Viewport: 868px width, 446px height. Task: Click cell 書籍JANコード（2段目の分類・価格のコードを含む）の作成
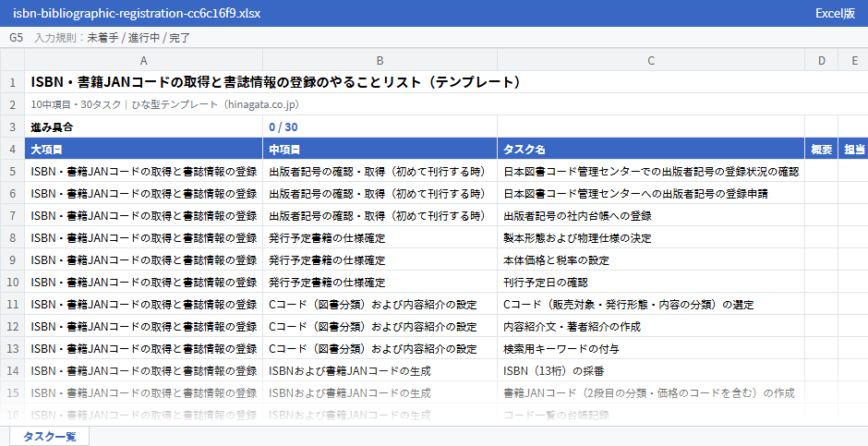(651, 392)
